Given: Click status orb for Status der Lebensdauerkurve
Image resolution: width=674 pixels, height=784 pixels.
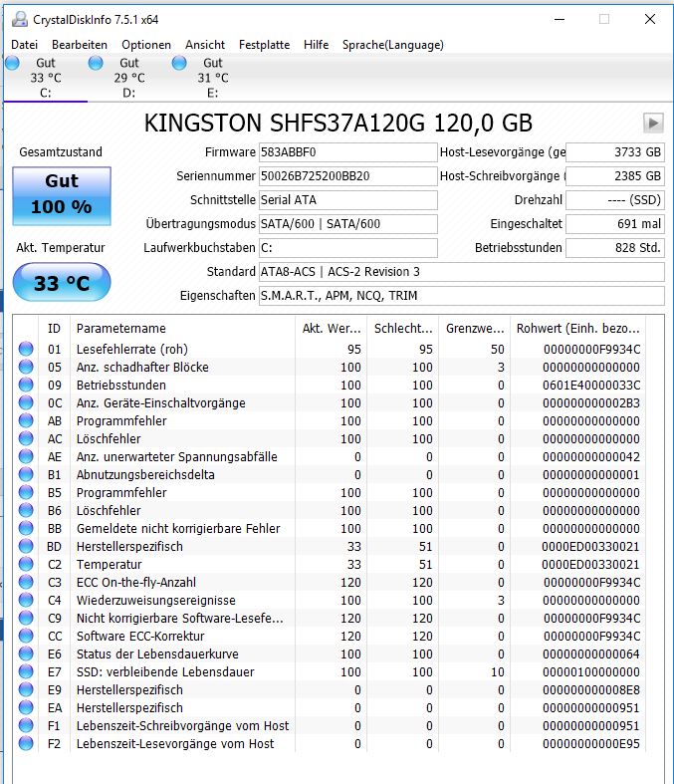Looking at the screenshot, I should 26,653.
